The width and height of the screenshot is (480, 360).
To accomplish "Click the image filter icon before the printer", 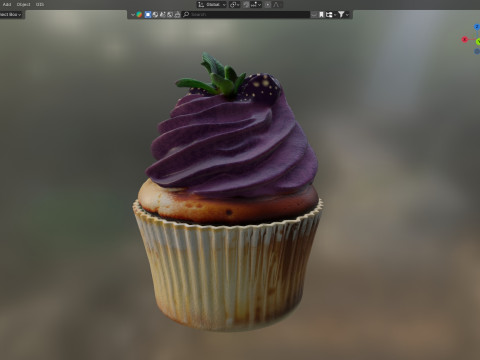I will tap(170, 15).
